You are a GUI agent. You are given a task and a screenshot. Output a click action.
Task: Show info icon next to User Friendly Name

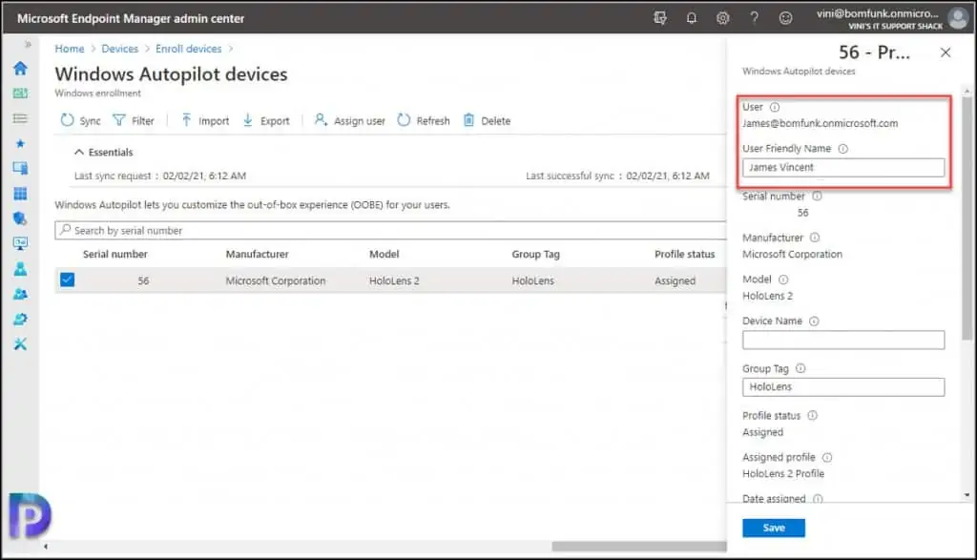[x=843, y=149]
